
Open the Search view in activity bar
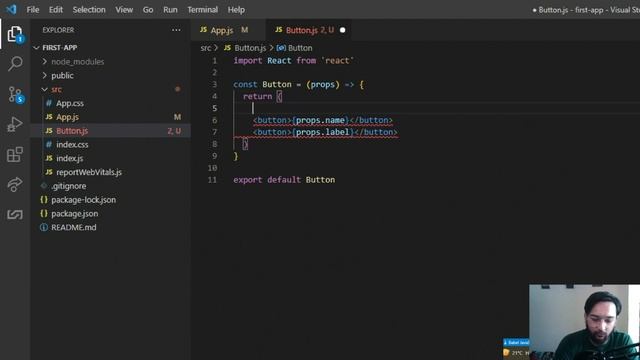(15, 63)
